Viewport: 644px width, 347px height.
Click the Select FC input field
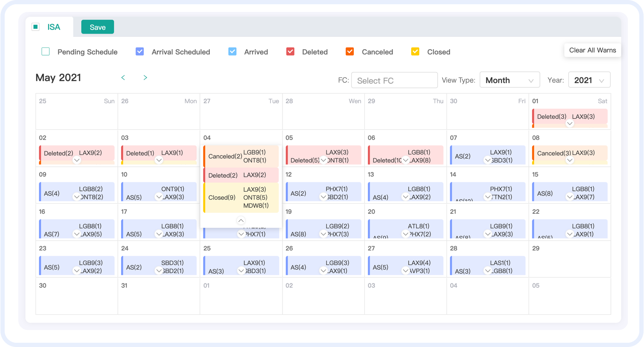tap(394, 80)
